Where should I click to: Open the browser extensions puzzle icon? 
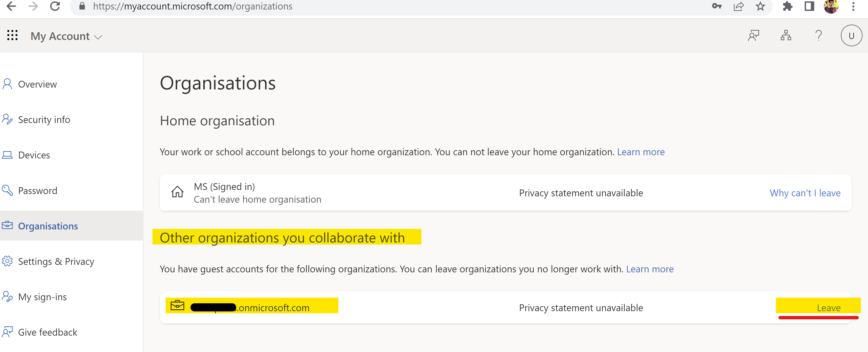pyautogui.click(x=788, y=6)
